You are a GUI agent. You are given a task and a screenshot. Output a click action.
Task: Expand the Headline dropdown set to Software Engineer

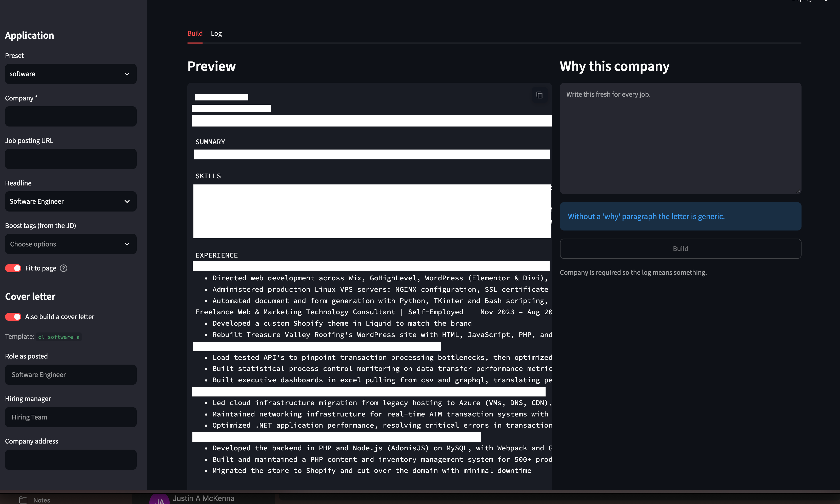click(71, 201)
